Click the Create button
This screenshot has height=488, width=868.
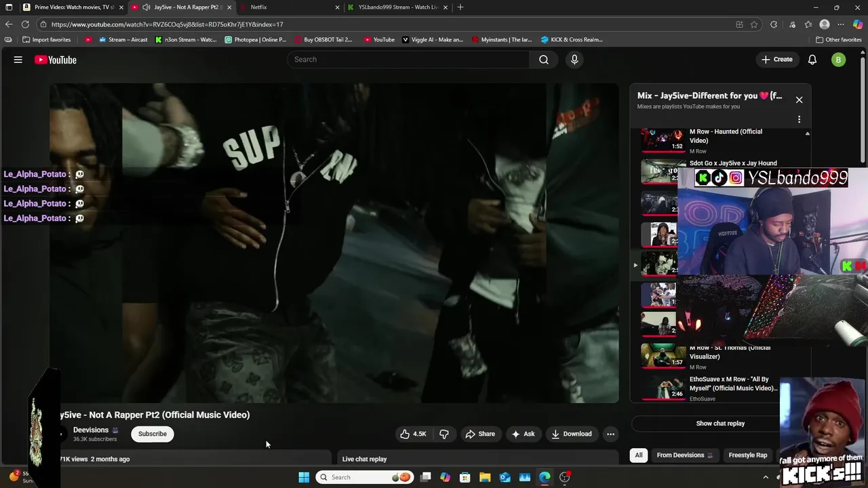776,60
